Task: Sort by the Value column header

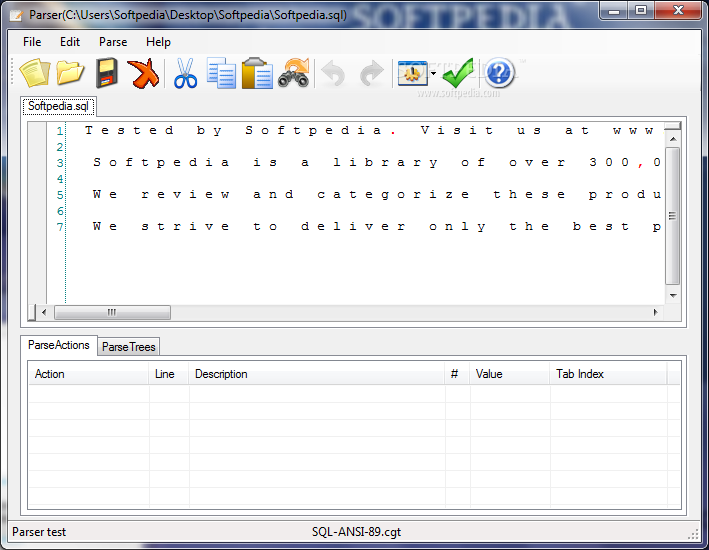Action: tap(510, 374)
